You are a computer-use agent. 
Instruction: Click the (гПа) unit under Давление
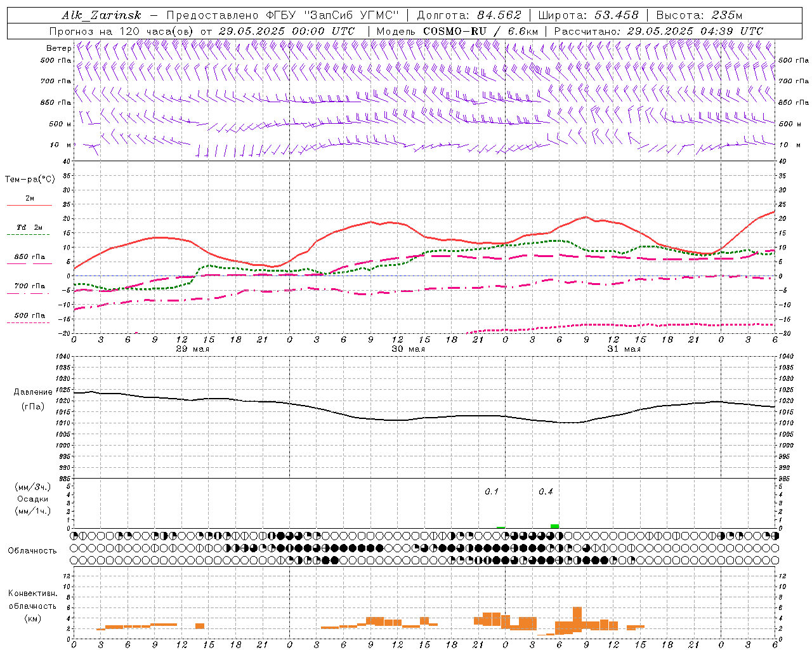pos(33,407)
